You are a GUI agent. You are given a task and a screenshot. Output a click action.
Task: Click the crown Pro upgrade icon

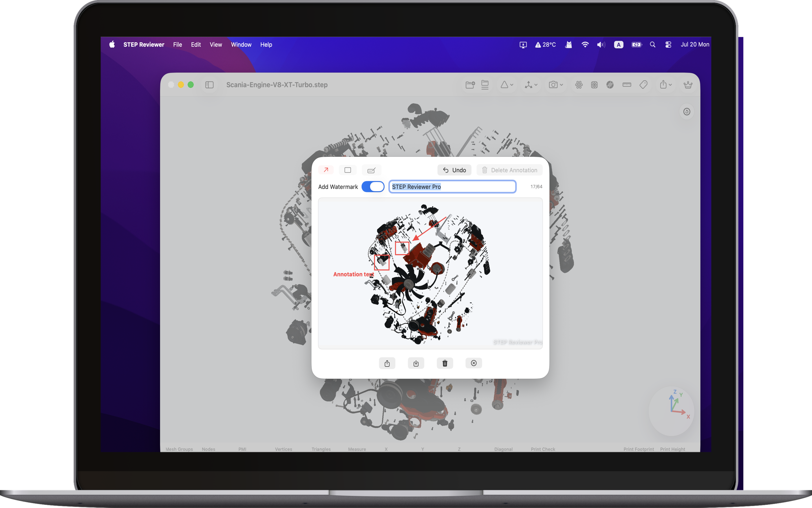click(x=688, y=85)
